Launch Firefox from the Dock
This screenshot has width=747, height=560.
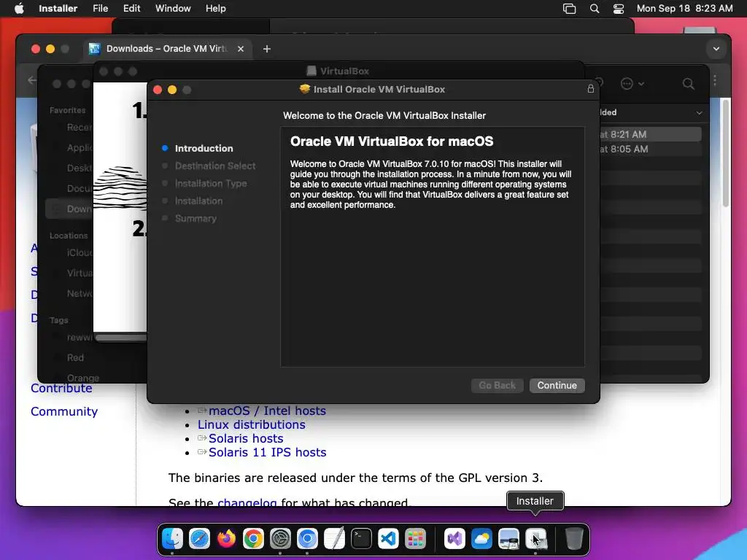pos(226,539)
